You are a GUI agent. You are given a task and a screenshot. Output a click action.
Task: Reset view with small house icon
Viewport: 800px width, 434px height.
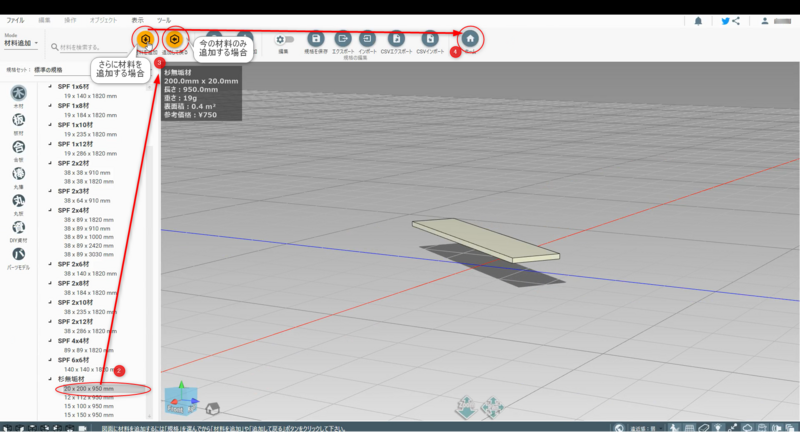pos(212,408)
